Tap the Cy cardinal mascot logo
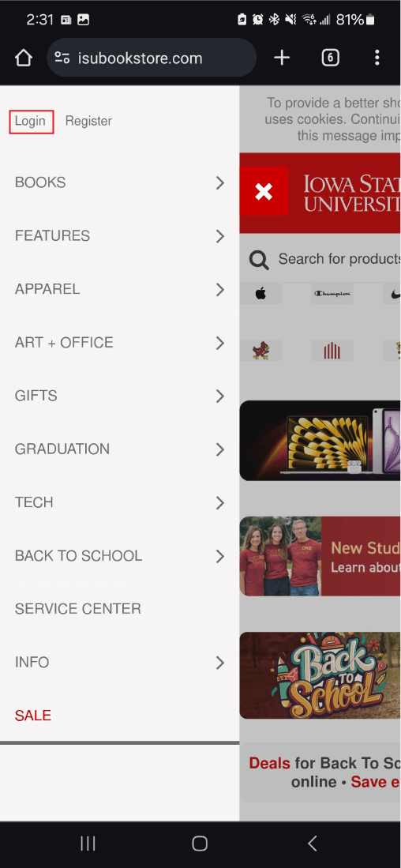This screenshot has height=868, width=401. (x=261, y=351)
